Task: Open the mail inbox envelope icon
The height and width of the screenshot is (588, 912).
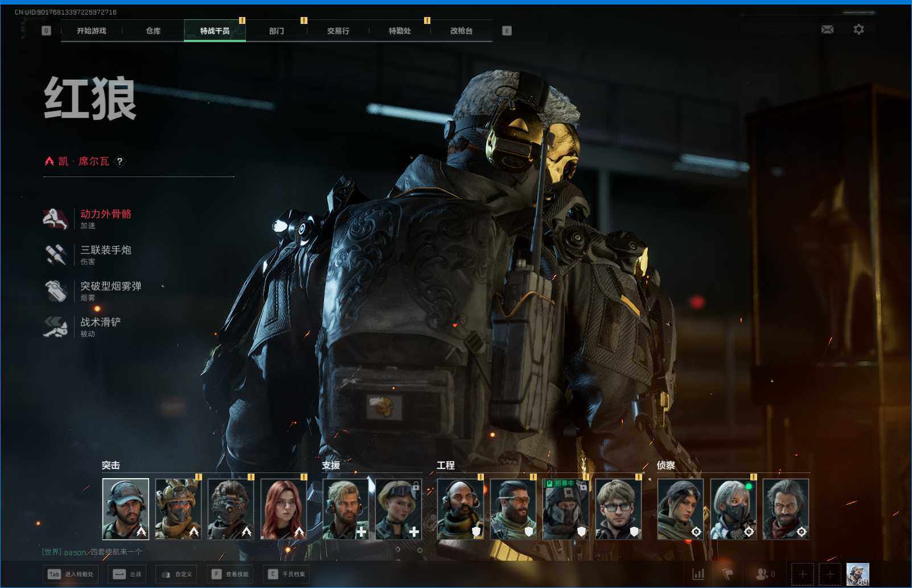Action: click(827, 30)
